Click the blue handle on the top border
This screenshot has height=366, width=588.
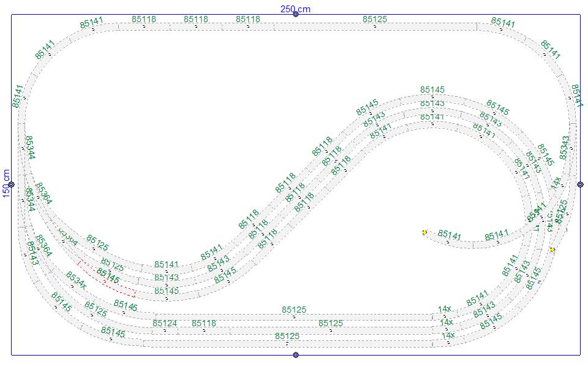pos(296,14)
